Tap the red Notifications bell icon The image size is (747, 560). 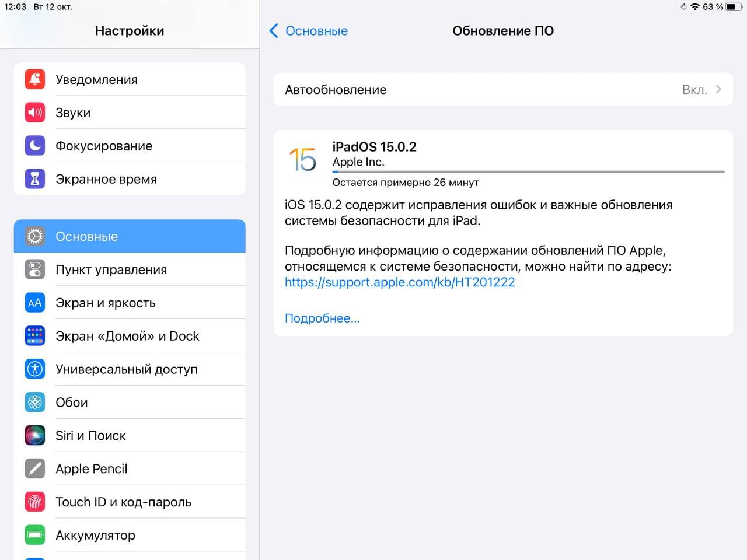pos(35,79)
